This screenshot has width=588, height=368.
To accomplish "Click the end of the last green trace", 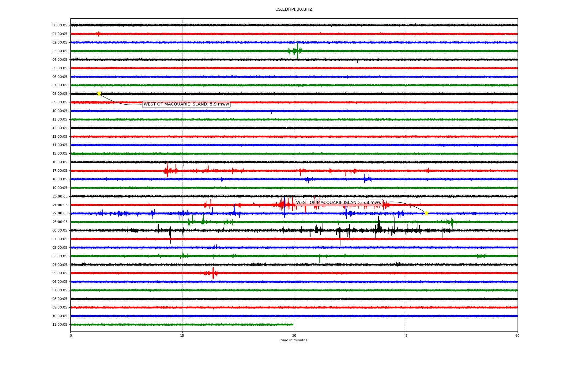I will pyautogui.click(x=293, y=324).
